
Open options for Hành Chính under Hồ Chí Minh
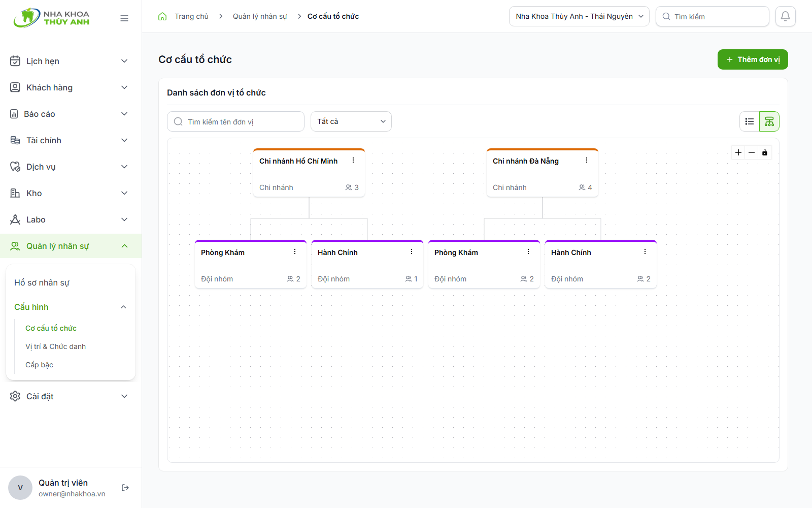coord(412,251)
